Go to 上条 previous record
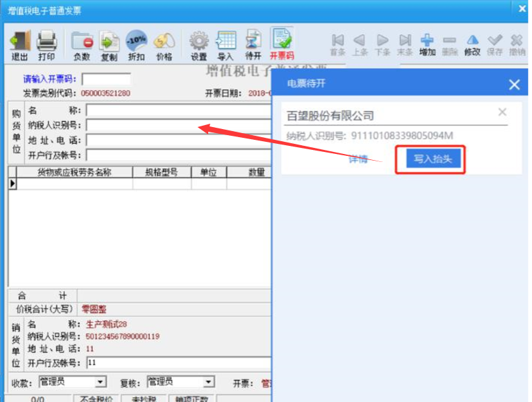 359,44
